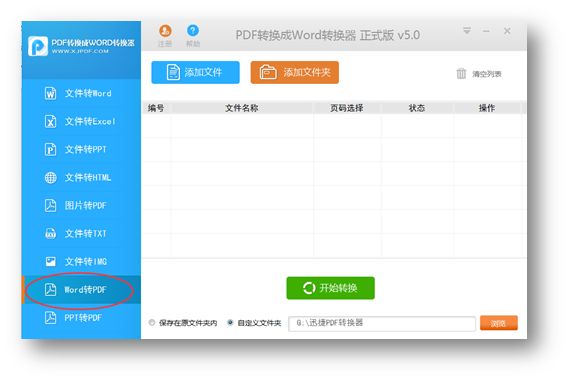
Task: Click the orange 浏览 browse button
Action: 499,323
